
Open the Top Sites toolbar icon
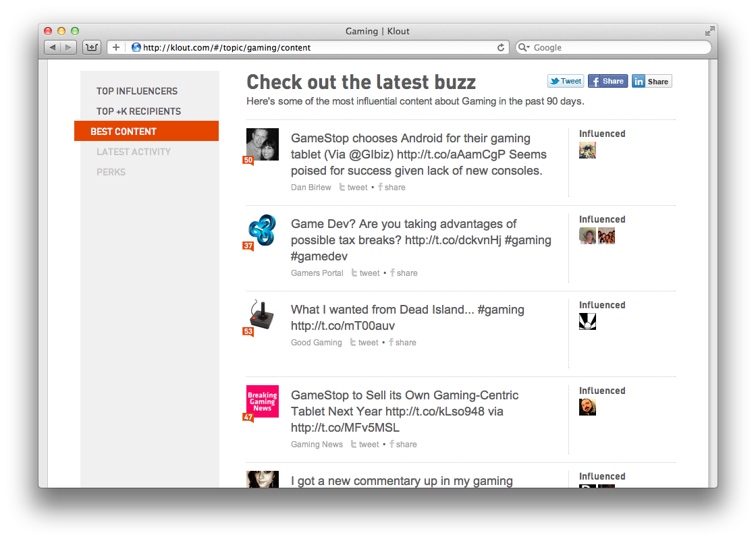point(92,47)
